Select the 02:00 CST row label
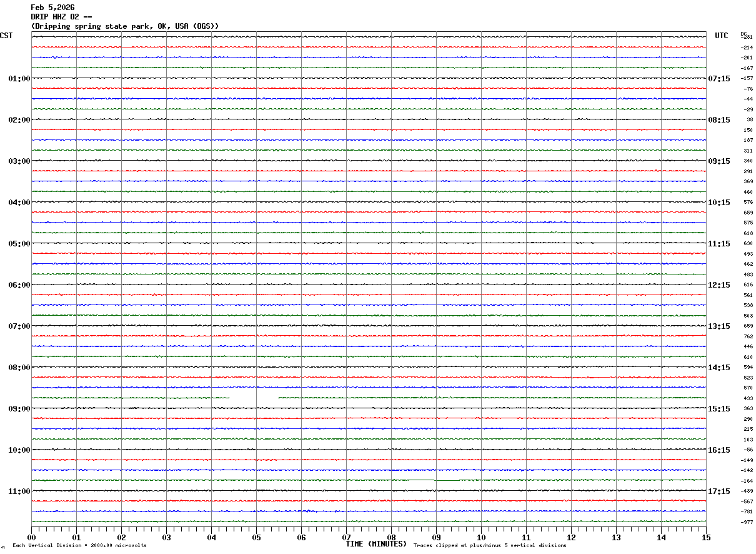Image resolution: width=756 pixels, height=554 pixels. coord(19,120)
